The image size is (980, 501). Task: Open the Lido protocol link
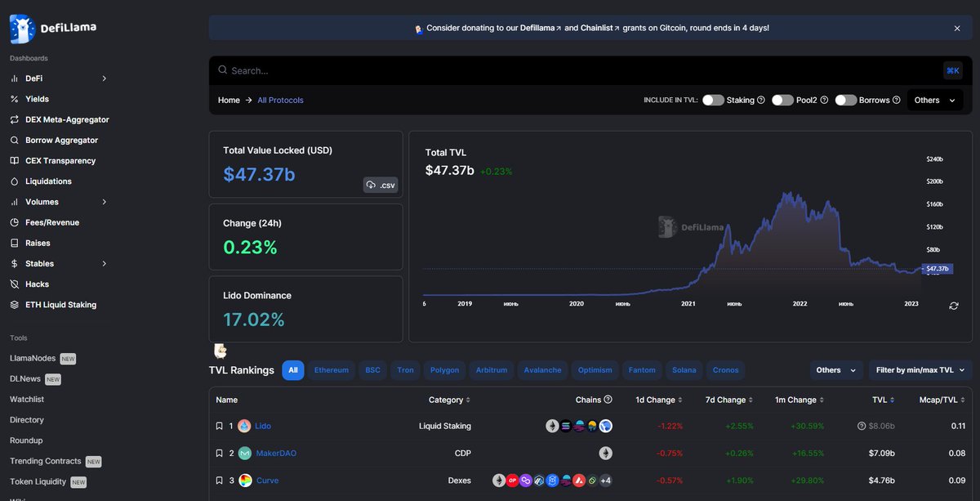pyautogui.click(x=263, y=426)
